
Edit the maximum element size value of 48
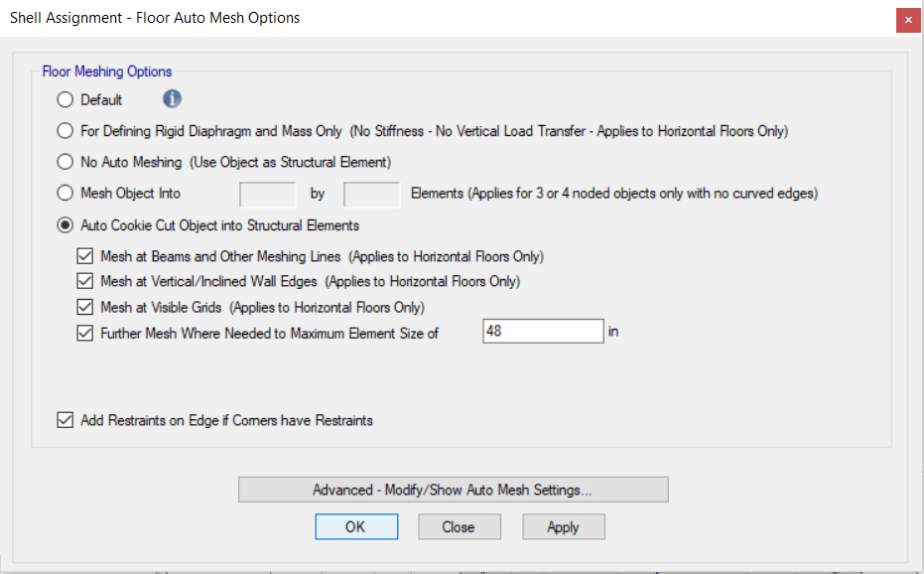pos(543,331)
